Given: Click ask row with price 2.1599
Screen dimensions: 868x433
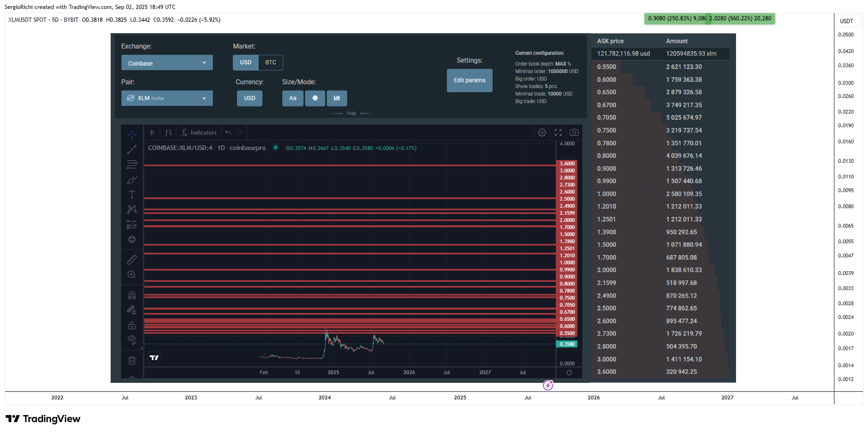Looking at the screenshot, I should click(x=660, y=283).
